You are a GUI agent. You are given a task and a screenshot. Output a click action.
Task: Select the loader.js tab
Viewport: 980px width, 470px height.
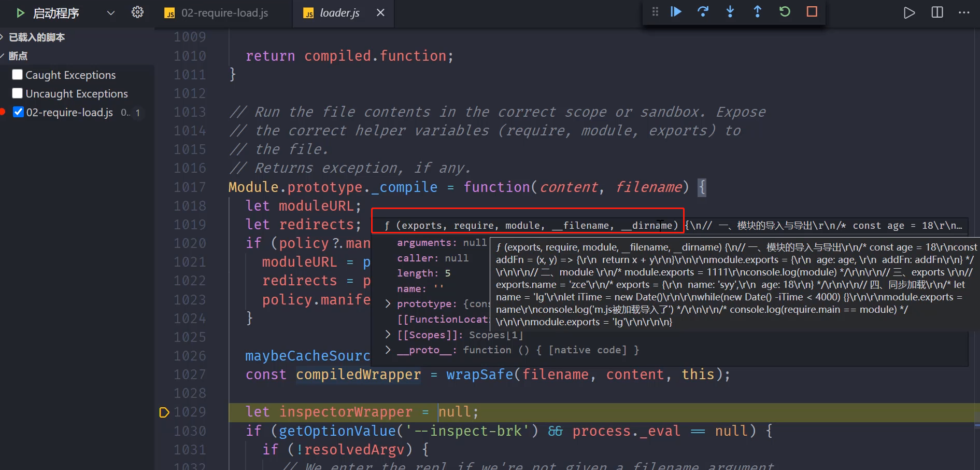point(339,13)
